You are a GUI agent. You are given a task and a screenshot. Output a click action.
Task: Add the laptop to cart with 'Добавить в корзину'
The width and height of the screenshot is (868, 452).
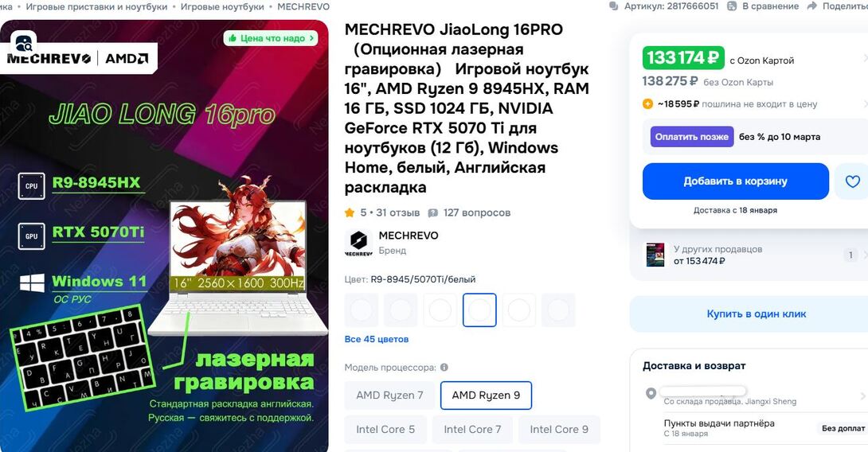736,181
